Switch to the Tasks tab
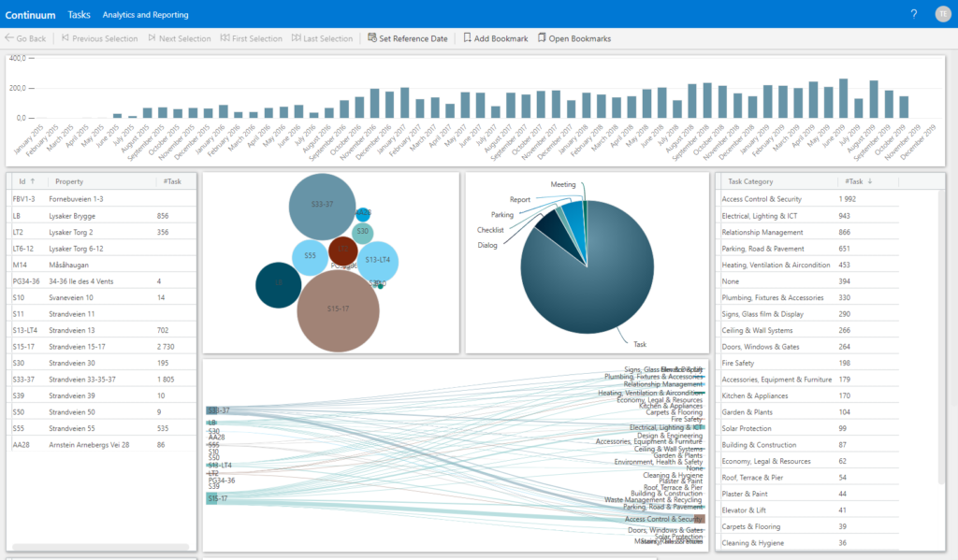 pos(80,15)
